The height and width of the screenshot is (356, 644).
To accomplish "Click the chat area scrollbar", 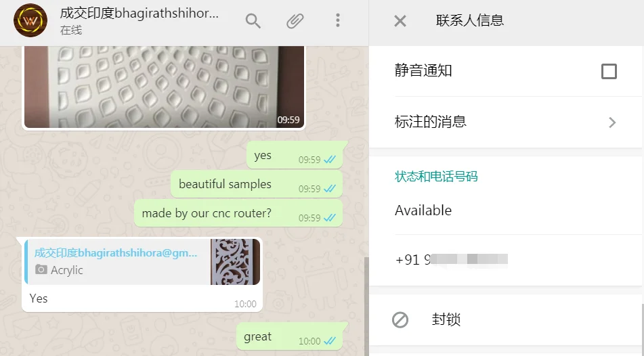I will tap(366, 306).
